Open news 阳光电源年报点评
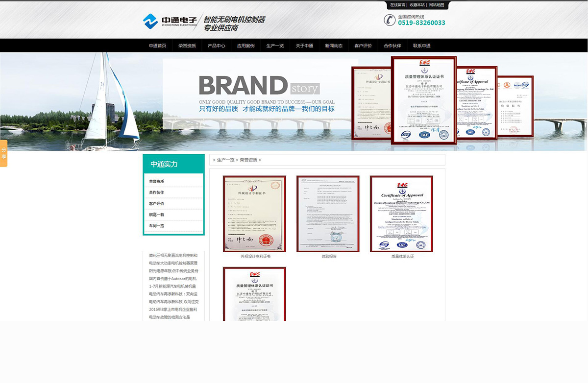Image resolution: width=588 pixels, height=383 pixels. pyautogui.click(x=173, y=271)
